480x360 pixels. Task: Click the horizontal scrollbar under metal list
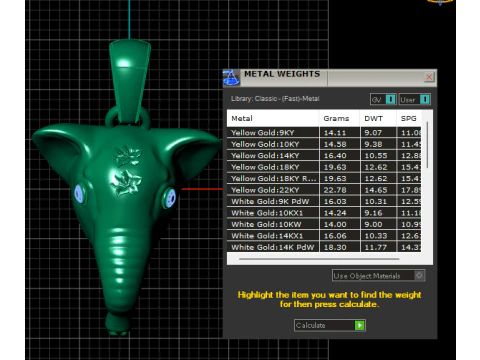(x=319, y=259)
